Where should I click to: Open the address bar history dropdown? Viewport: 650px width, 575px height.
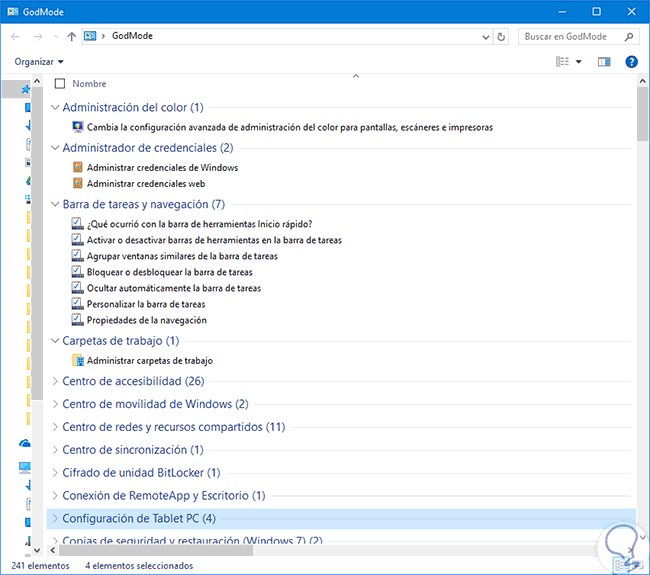click(486, 37)
